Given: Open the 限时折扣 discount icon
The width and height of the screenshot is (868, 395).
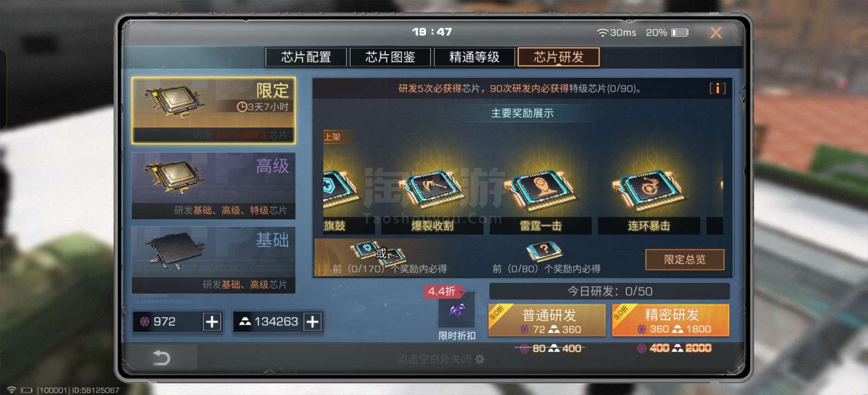Looking at the screenshot, I should pos(456,311).
